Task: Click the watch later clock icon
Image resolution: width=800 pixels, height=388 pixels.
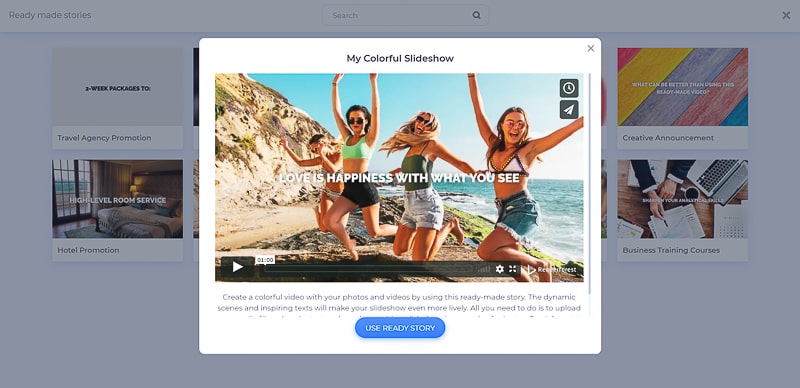Action: tap(569, 88)
